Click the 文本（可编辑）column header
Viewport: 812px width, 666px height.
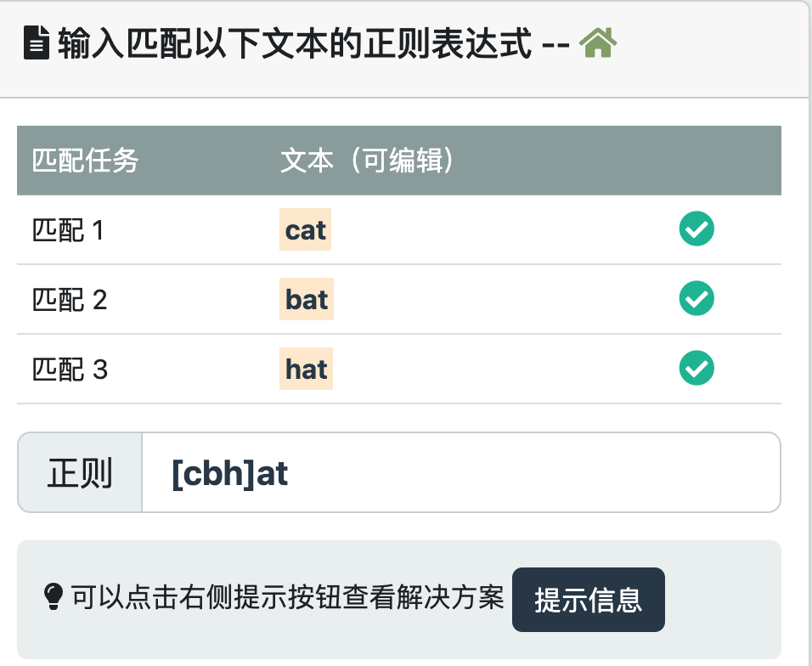point(367,161)
